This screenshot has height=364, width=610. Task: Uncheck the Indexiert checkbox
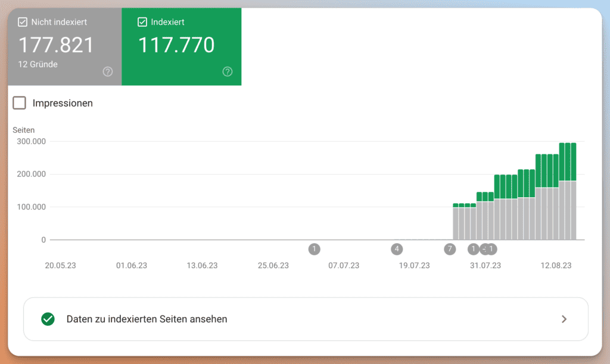pyautogui.click(x=142, y=22)
